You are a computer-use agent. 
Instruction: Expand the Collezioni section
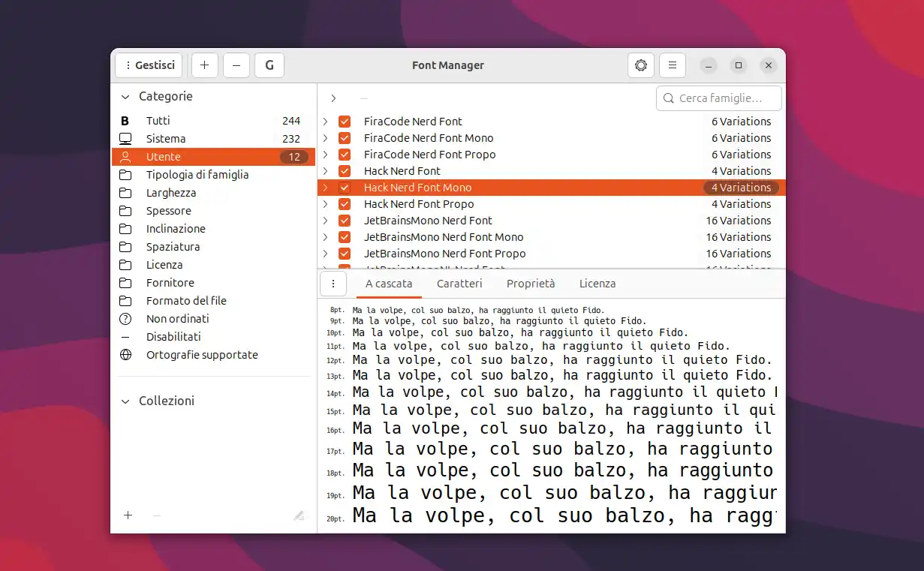(x=125, y=401)
